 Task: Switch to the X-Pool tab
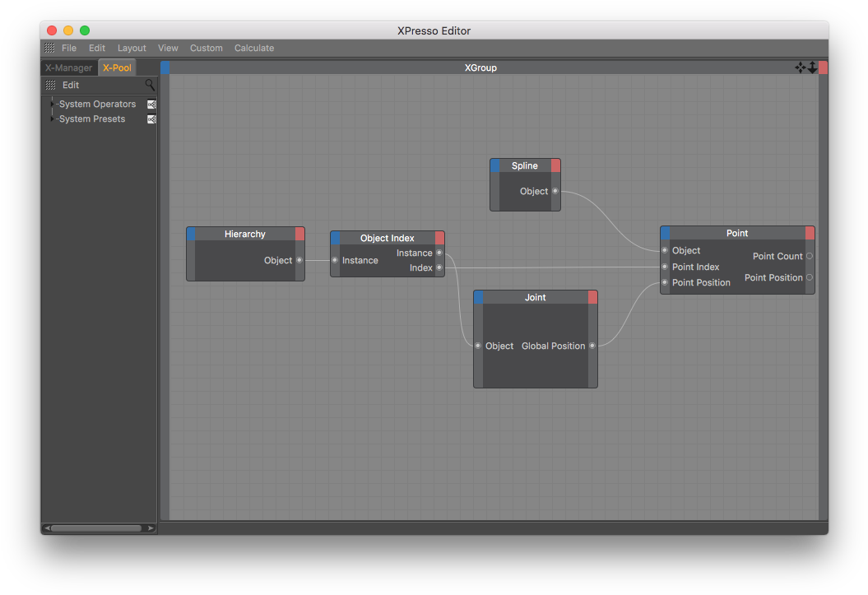tap(117, 68)
